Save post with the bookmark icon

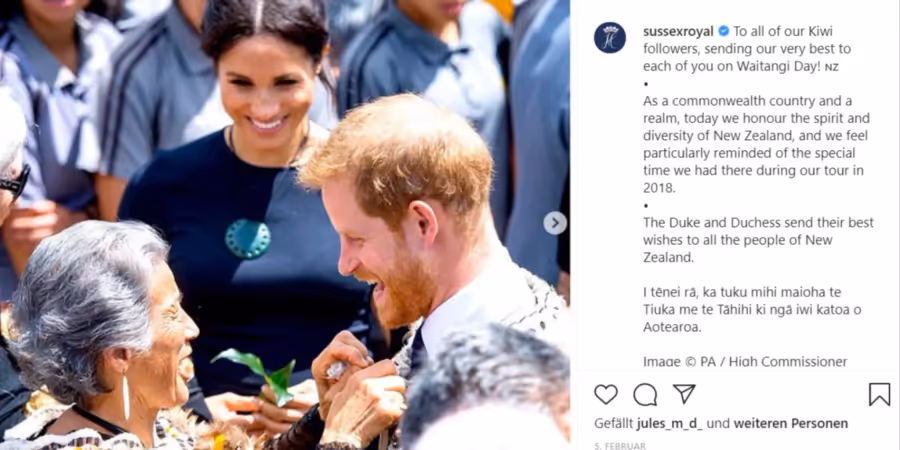[x=879, y=394]
